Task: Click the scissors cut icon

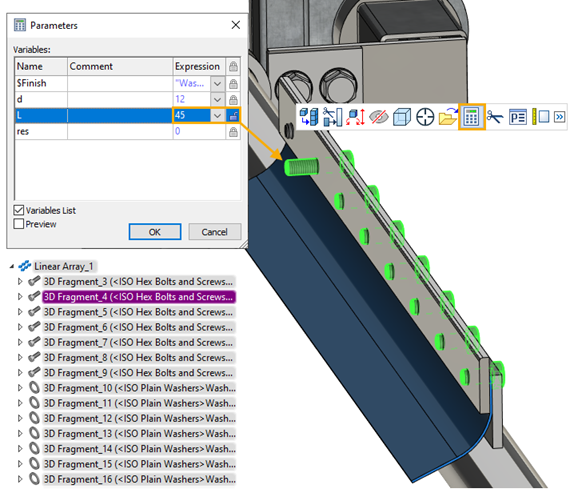Action: pos(495,117)
